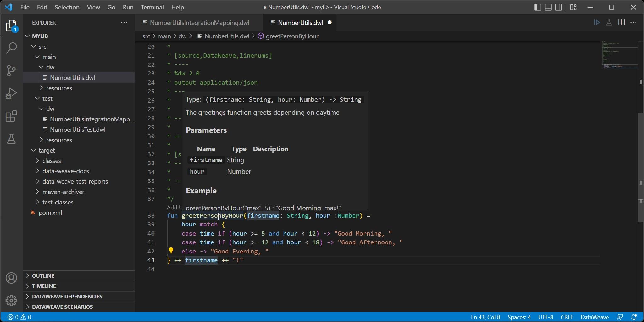
Task: Click the CRLF line ending selector
Action: tap(567, 317)
